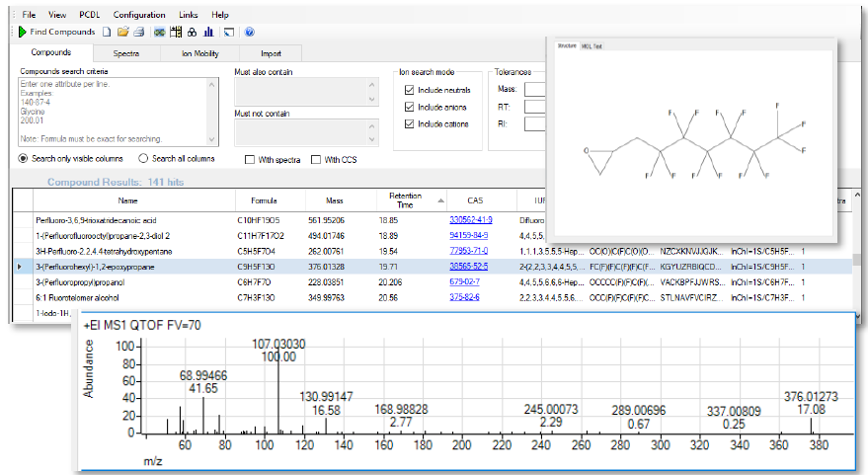Click the window restore toolbar icon
The width and height of the screenshot is (868, 475).
(229, 33)
